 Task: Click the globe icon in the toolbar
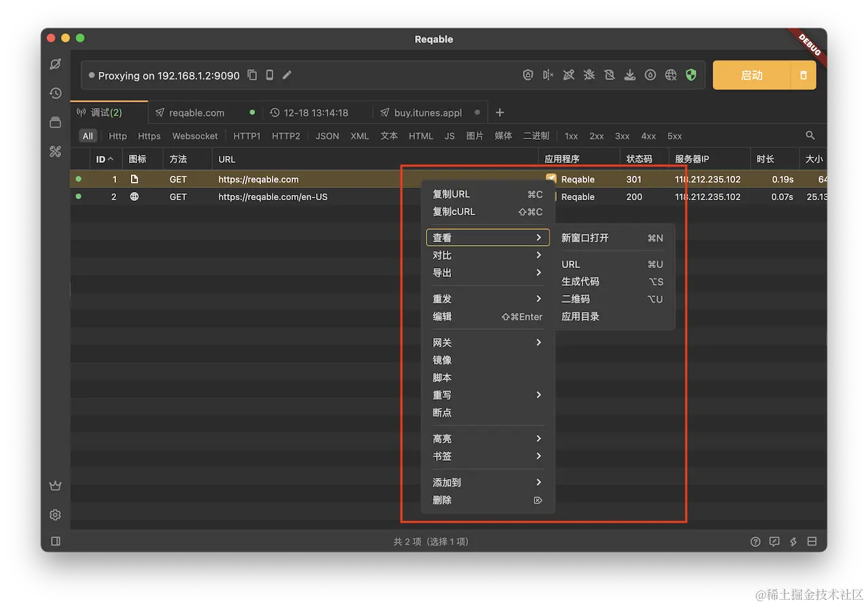[671, 75]
